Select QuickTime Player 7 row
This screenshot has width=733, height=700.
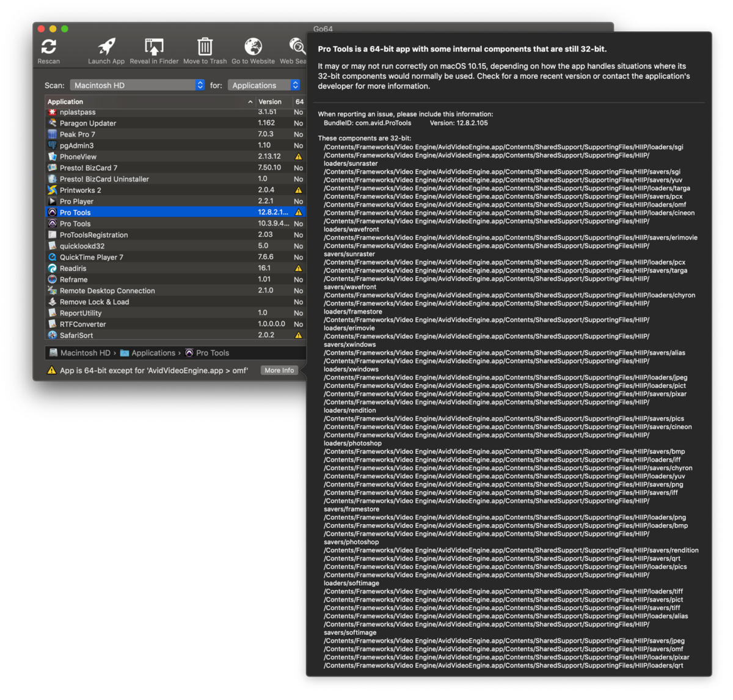[176, 257]
